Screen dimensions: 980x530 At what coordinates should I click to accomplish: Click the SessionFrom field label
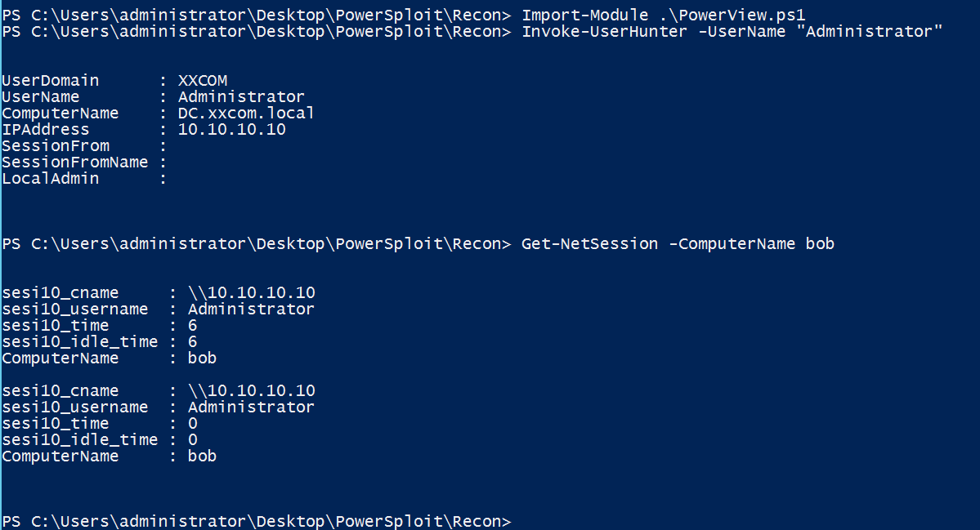tap(56, 145)
